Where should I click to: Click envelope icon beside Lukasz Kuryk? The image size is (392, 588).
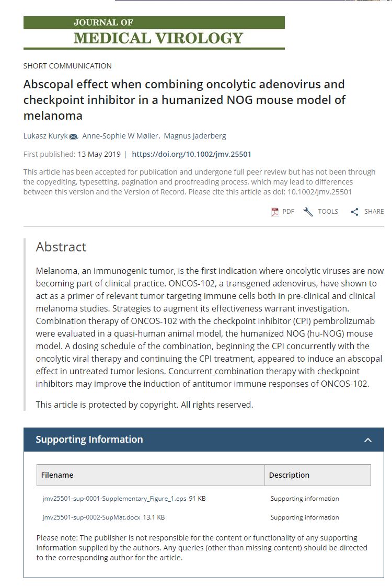(73, 136)
